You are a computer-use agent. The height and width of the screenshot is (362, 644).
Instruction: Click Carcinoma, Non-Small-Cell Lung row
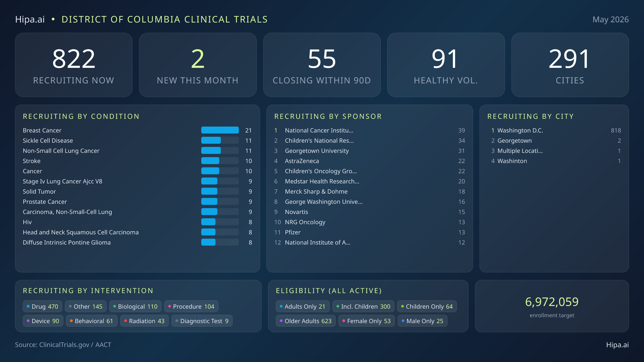[x=137, y=212]
